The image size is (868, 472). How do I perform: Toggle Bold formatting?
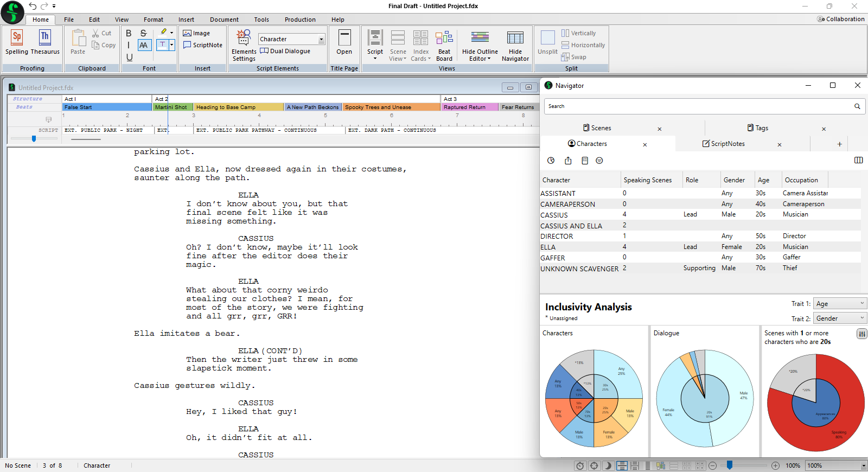pos(129,33)
